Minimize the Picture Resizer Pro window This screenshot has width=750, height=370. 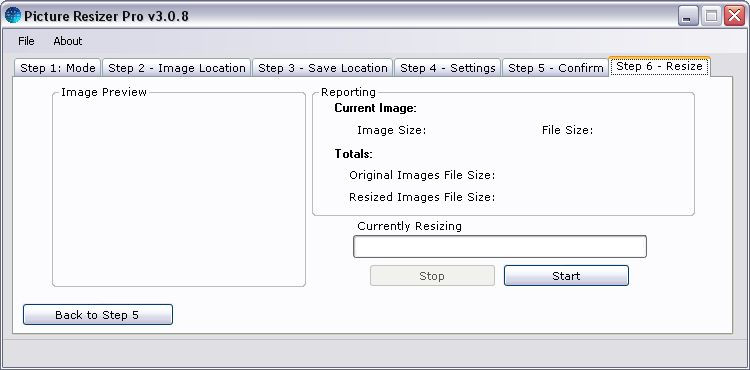[688, 16]
